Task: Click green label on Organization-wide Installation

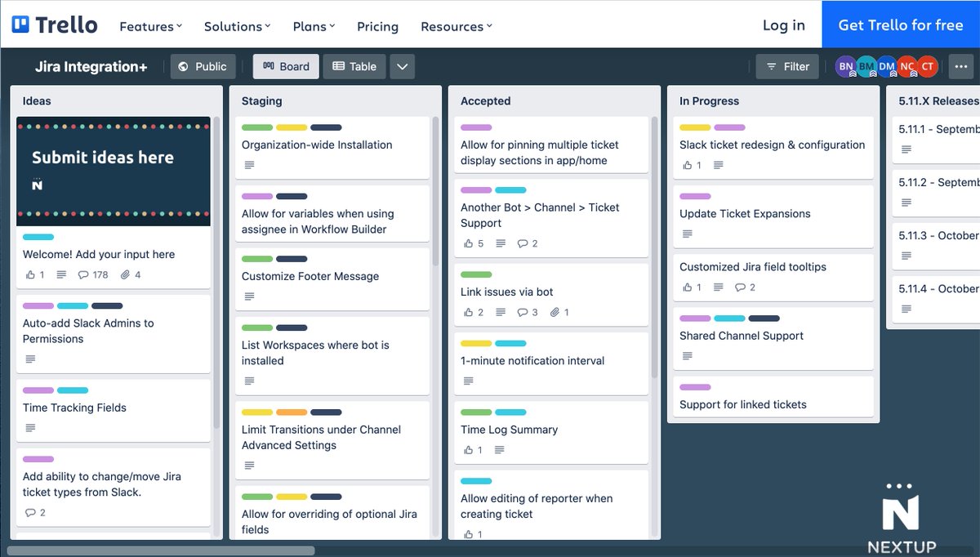Action: [257, 127]
